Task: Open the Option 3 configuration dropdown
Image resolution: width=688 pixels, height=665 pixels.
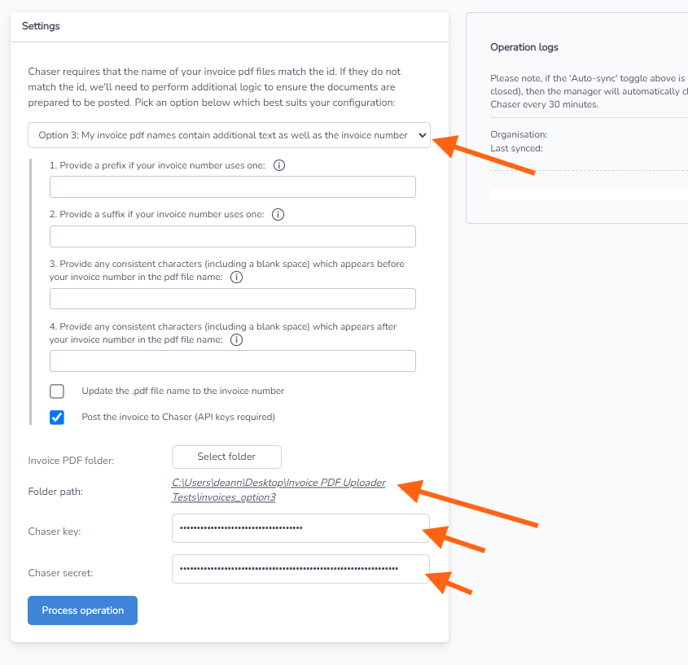Action: coord(229,135)
